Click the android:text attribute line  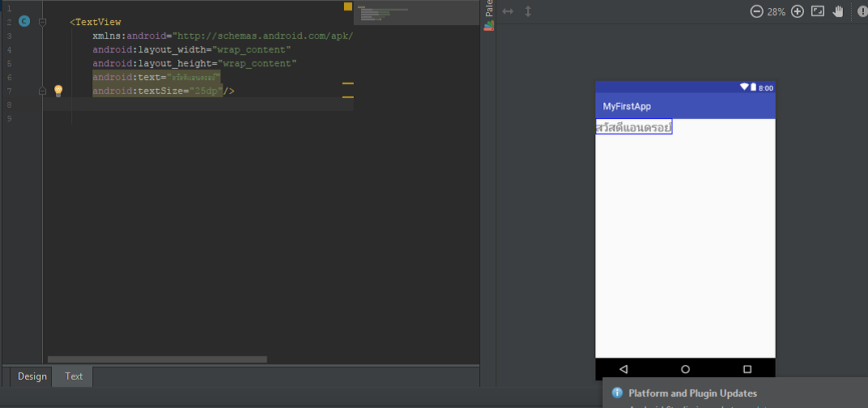click(156, 77)
